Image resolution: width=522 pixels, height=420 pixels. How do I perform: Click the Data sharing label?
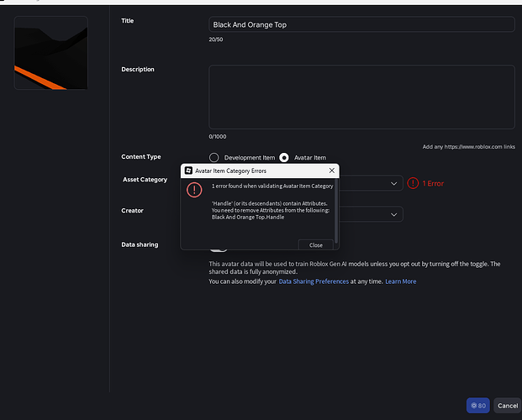(140, 244)
